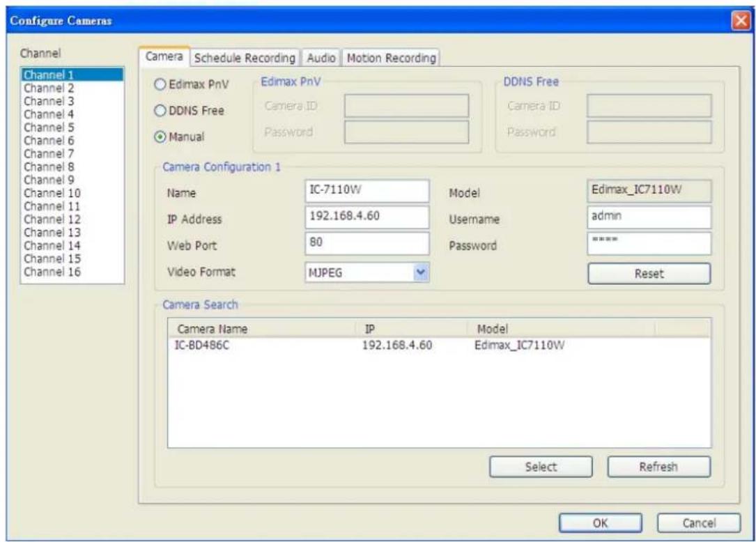This screenshot has height=542, width=756.
Task: Confirm with the OK button
Action: coord(600,523)
